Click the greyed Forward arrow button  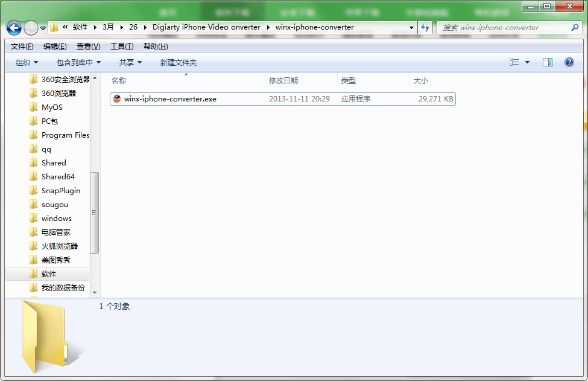[30, 28]
